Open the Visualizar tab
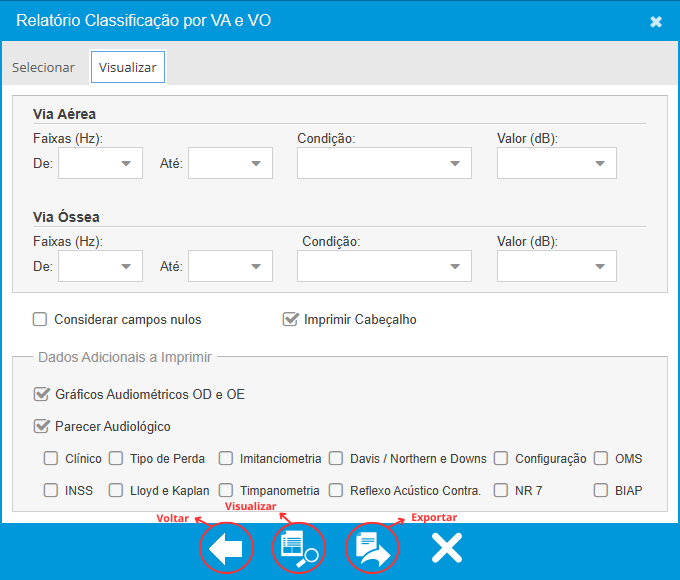The height and width of the screenshot is (580, 680). (x=127, y=67)
